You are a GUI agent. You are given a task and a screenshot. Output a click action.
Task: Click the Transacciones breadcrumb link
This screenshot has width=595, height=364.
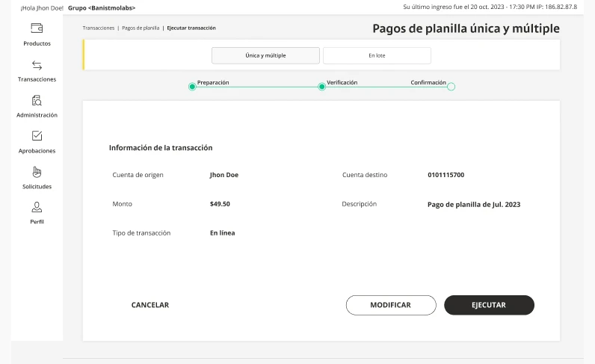98,28
